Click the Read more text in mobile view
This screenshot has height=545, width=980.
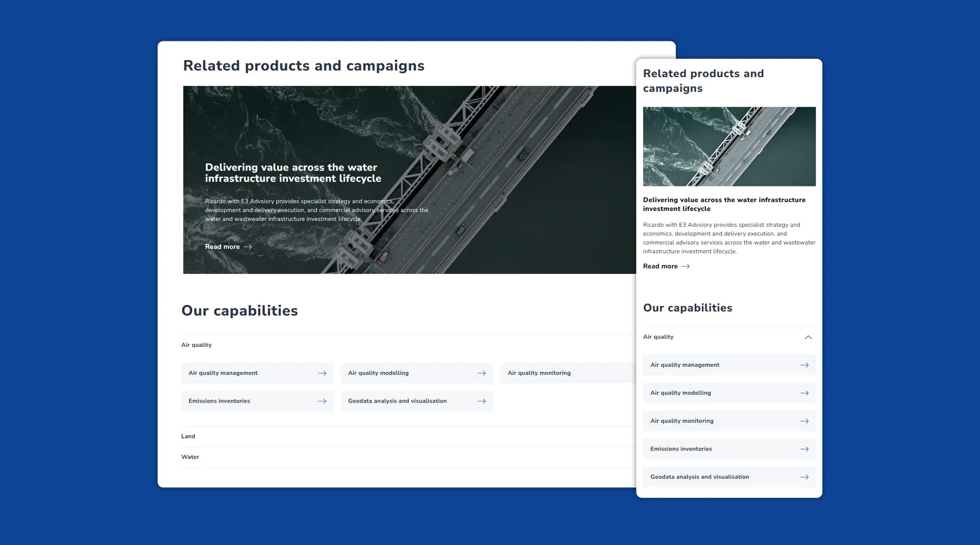[660, 267]
